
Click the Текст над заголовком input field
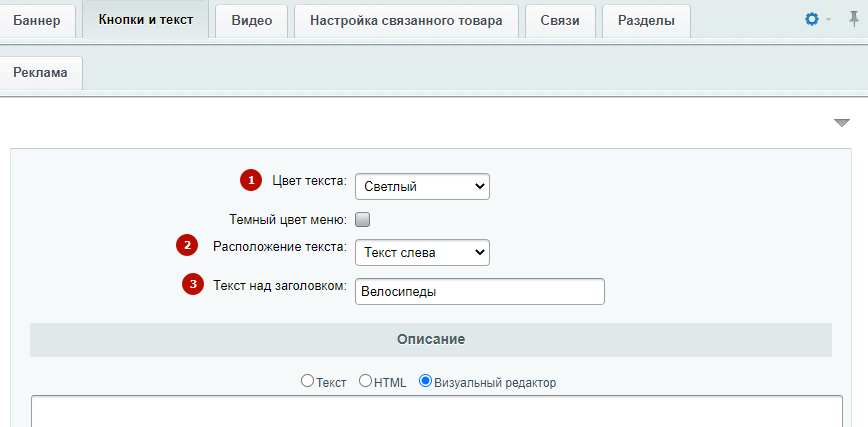point(479,291)
